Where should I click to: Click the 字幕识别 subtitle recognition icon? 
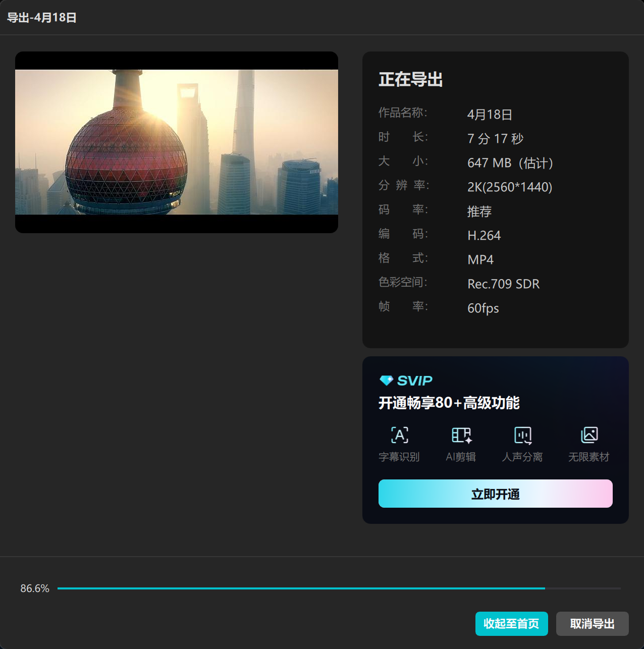click(399, 435)
